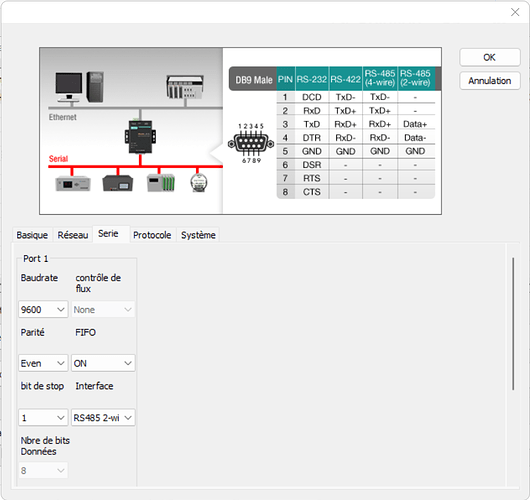Click the round meter device on Serial bus
Image resolution: width=530 pixels, height=500 pixels.
pyautogui.click(x=199, y=183)
